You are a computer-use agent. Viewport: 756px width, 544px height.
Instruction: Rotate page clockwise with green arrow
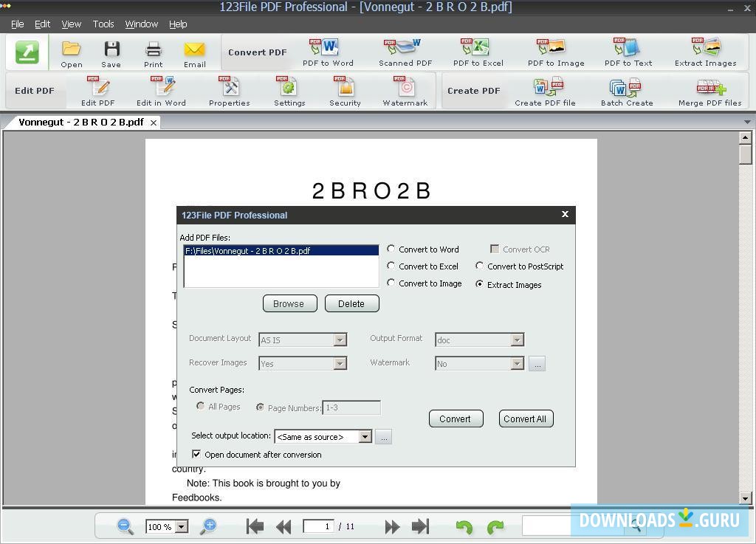[x=495, y=527]
